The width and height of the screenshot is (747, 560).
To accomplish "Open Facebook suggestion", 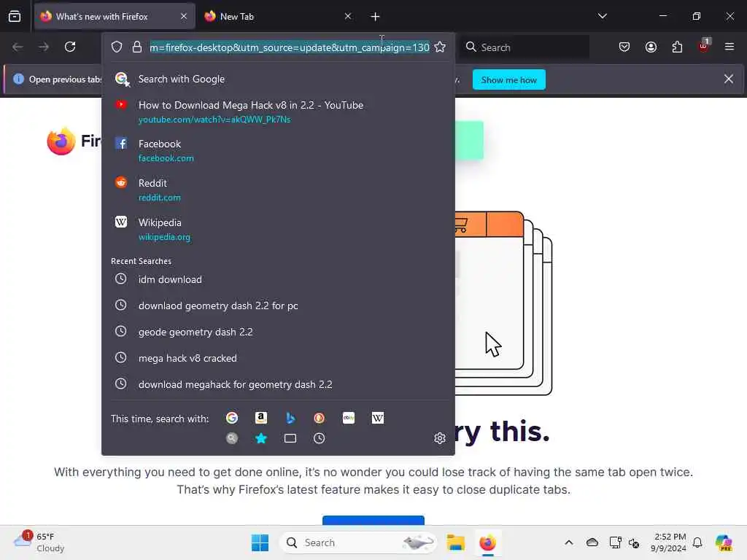I will tap(278, 150).
